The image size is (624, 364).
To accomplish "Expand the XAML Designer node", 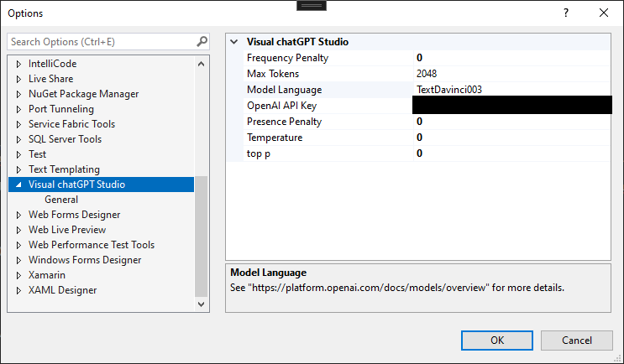I will tap(18, 290).
